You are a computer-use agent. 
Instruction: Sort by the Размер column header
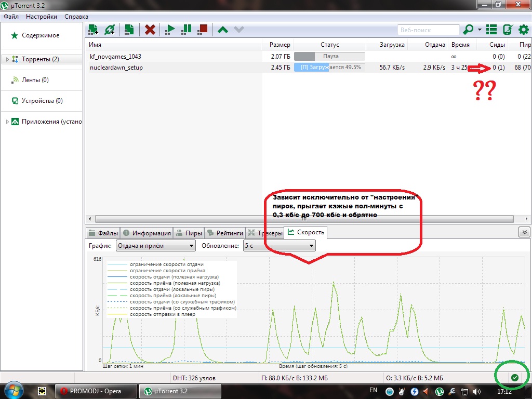click(278, 45)
